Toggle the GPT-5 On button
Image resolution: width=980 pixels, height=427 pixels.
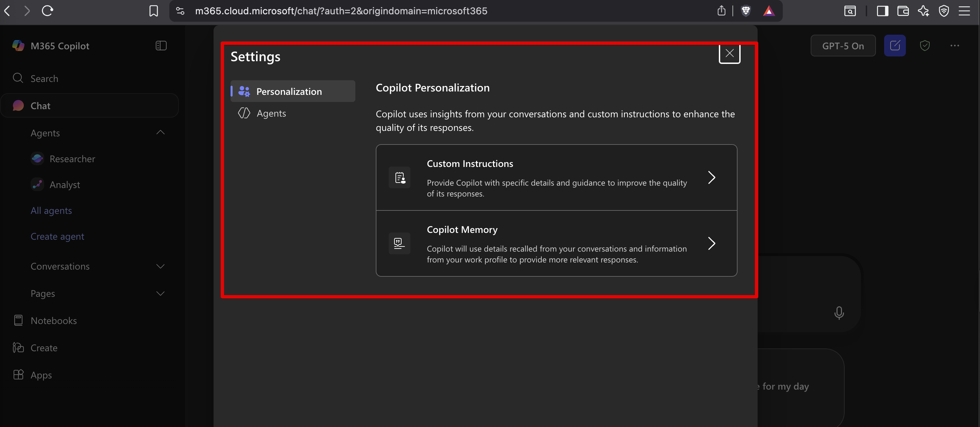coord(843,46)
